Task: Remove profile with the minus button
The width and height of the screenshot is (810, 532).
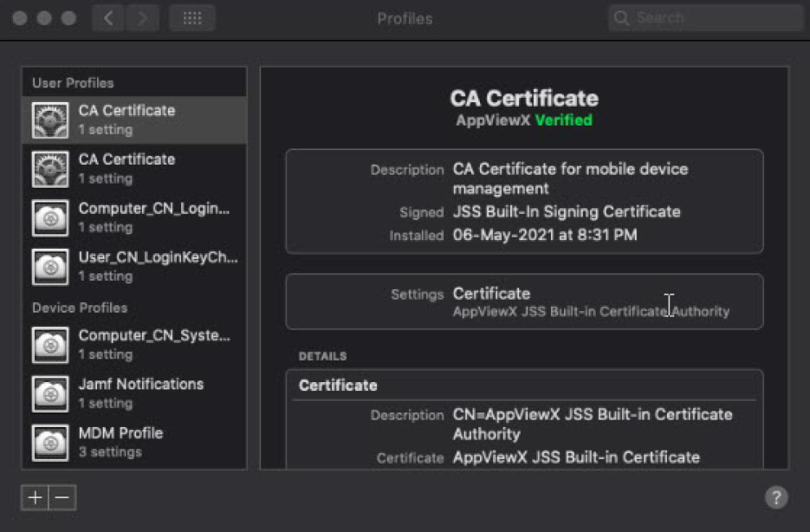Action: click(x=62, y=497)
